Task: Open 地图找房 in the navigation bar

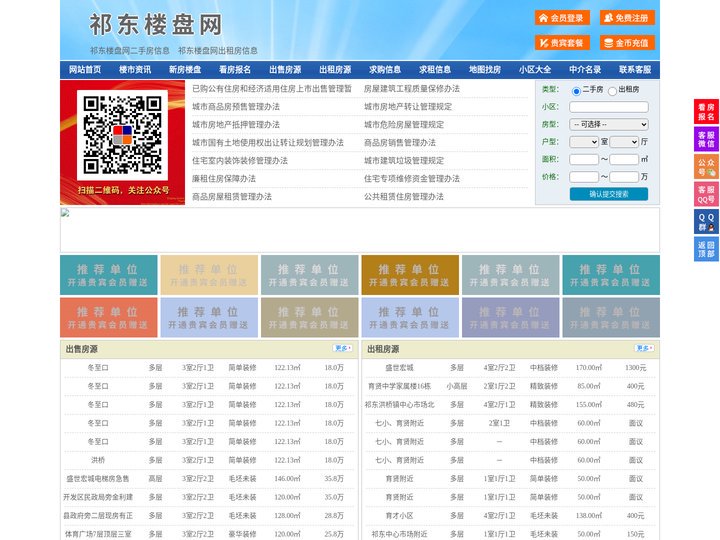Action: (485, 70)
